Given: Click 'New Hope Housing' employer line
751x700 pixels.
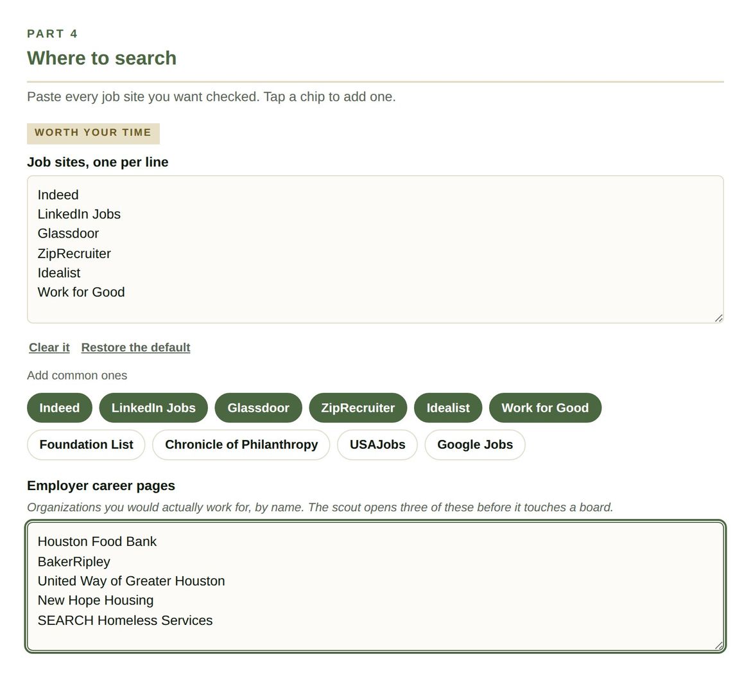Looking at the screenshot, I should pos(95,600).
